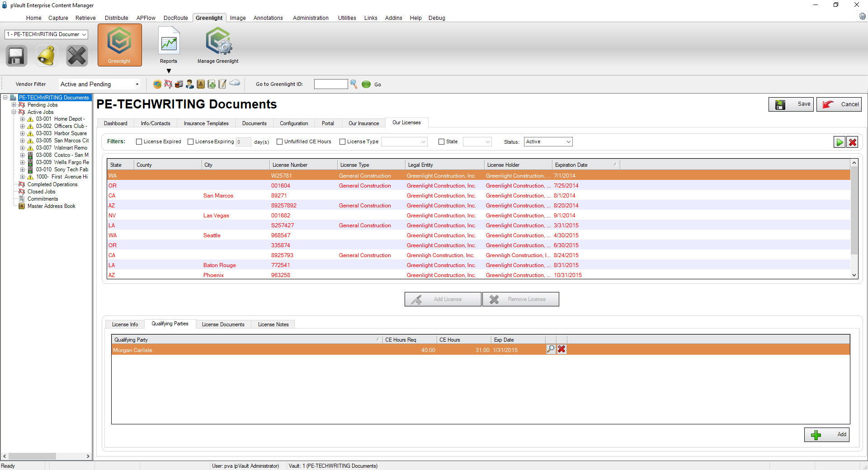868x470 pixels.
Task: Expand 03-001 Home Depot job node
Action: coord(22,119)
